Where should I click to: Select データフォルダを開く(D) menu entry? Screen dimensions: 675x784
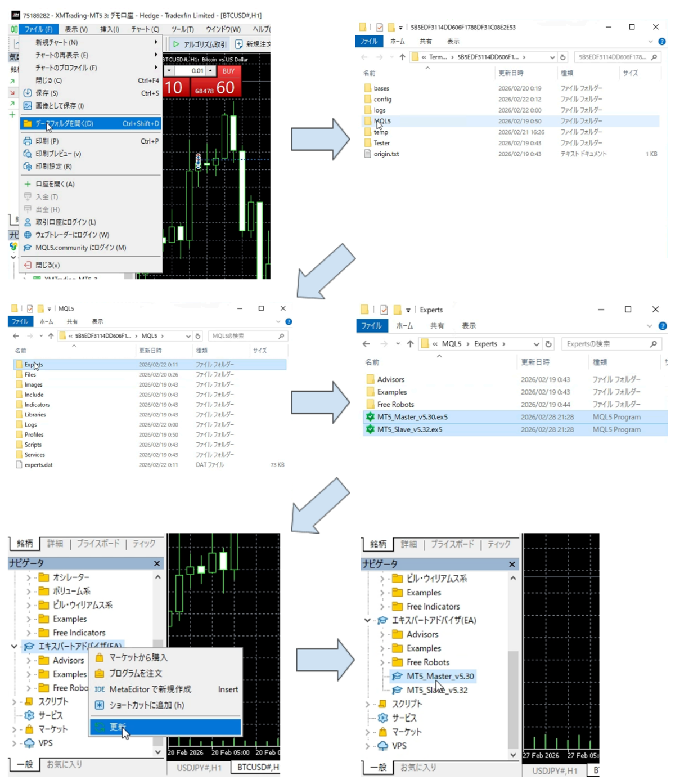[x=91, y=123]
